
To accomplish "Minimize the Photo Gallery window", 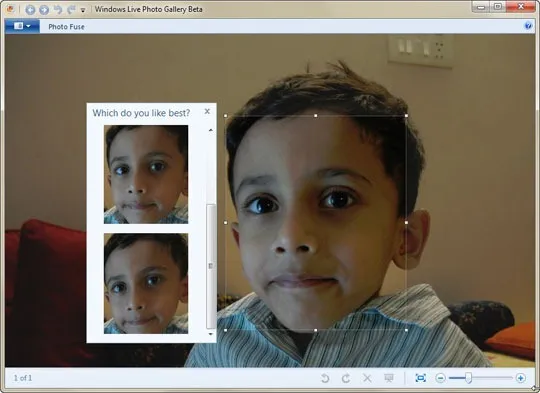I will pos(481,7).
